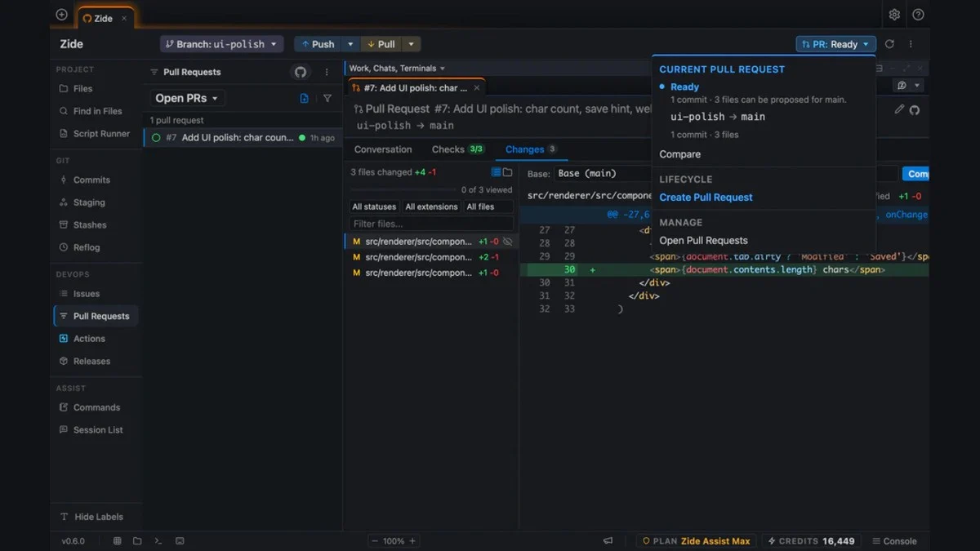The height and width of the screenshot is (551, 980).
Task: Click the GitHub icon in Pull Requests panel
Action: 301,72
